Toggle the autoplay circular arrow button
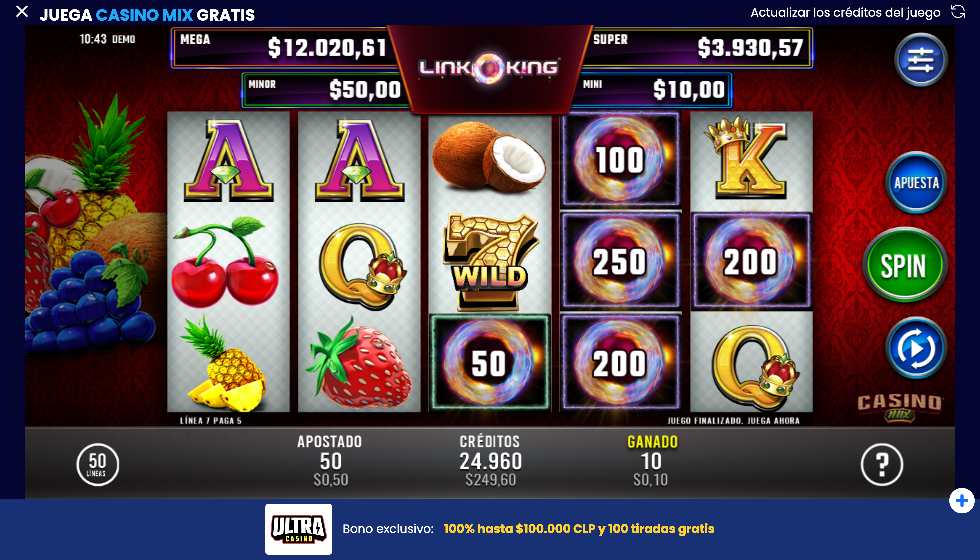 click(x=916, y=348)
